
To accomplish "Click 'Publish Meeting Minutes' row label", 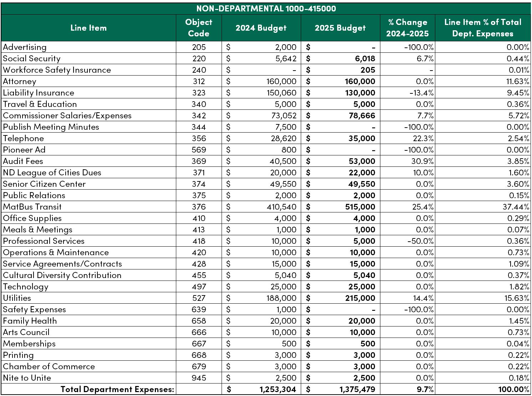I will (51, 127).
